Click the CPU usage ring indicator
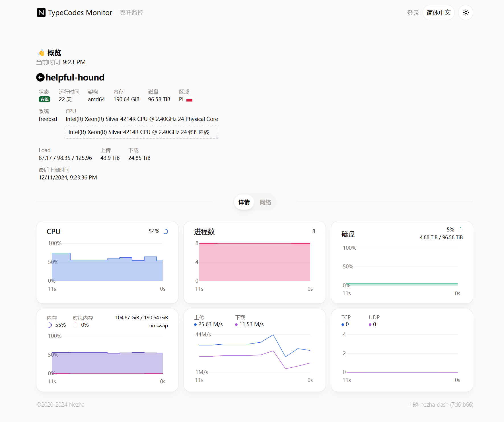The image size is (504, 422). (x=165, y=231)
